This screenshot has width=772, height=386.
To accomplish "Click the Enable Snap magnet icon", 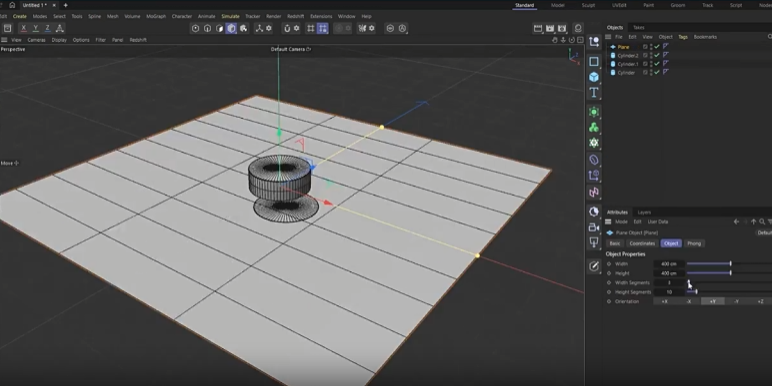I will (287, 29).
